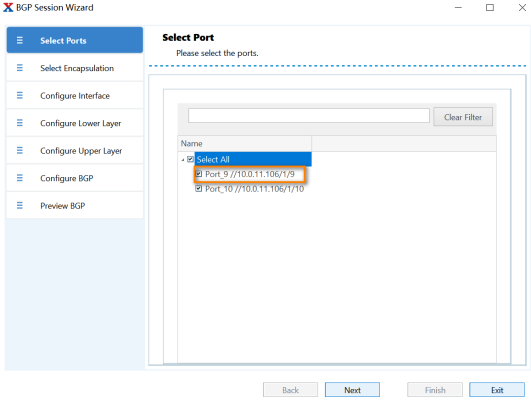Click the list icon beside Select Ports

[20, 40]
